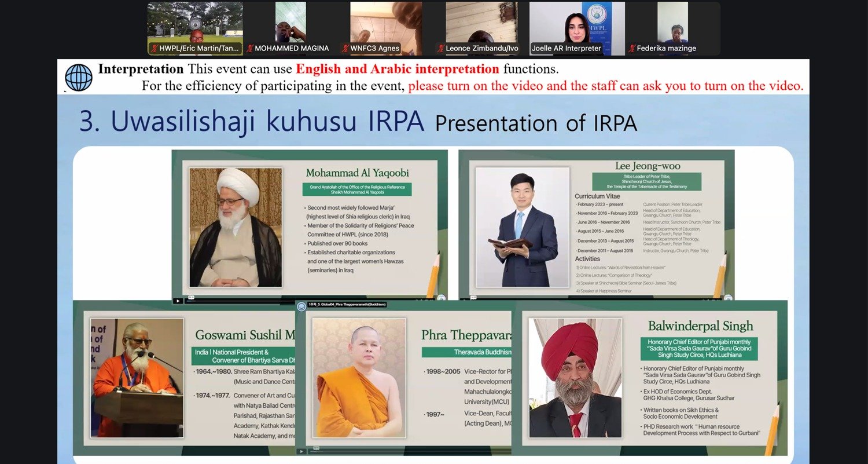Click muted mic icon beside Federika mazinge

point(632,49)
